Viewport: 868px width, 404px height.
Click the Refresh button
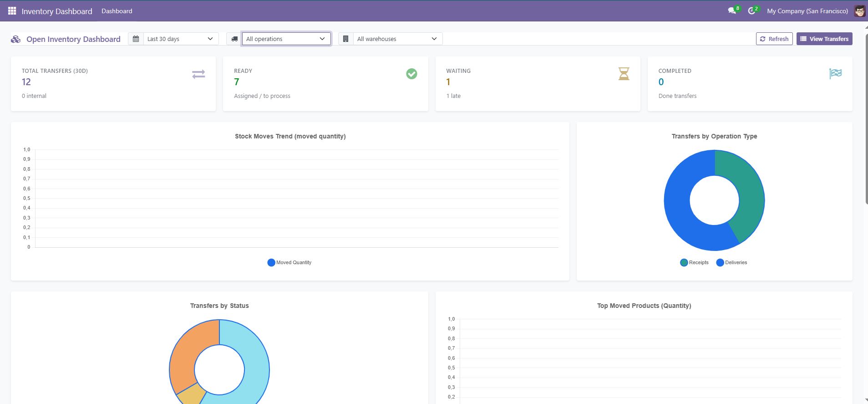(774, 39)
